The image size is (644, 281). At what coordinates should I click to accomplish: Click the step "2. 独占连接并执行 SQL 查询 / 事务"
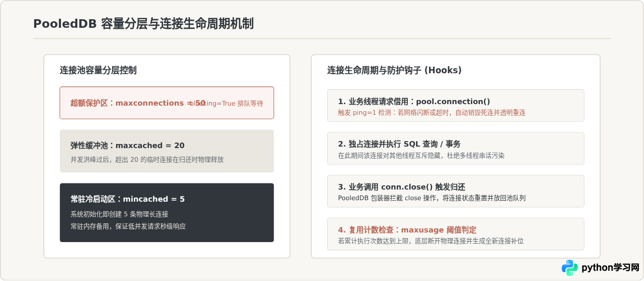pyautogui.click(x=399, y=144)
